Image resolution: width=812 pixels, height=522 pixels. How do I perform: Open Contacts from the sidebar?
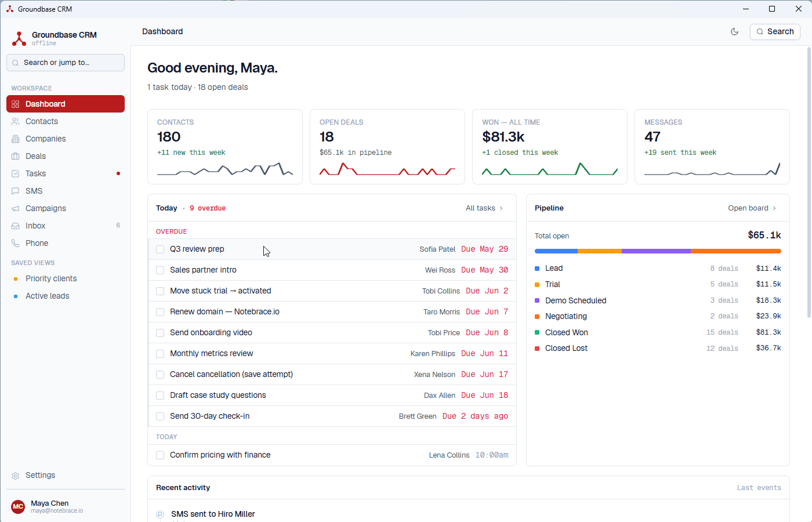pyautogui.click(x=66, y=121)
